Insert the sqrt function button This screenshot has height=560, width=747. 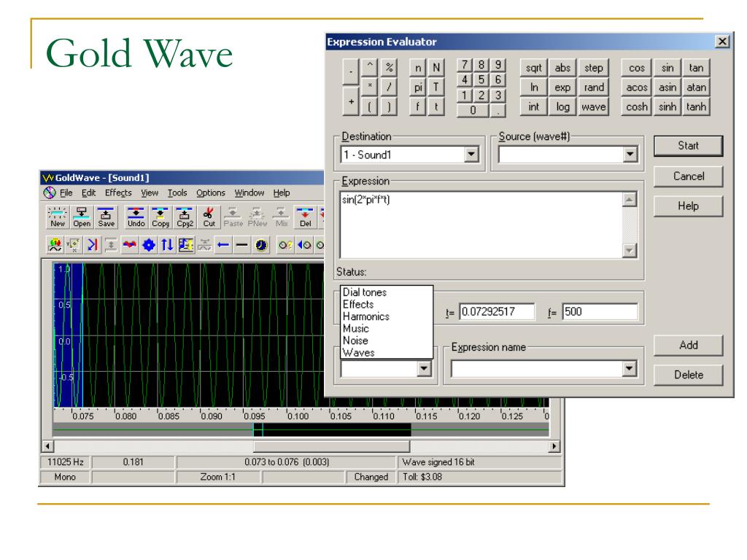tap(533, 68)
